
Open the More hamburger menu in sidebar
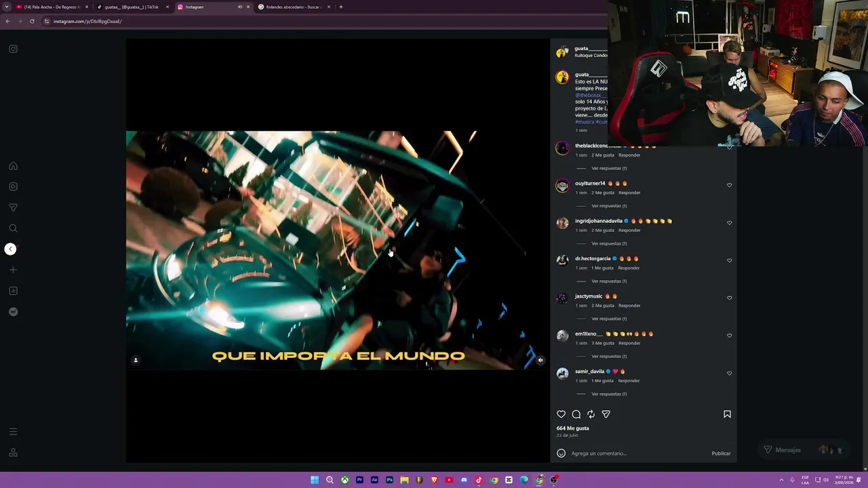click(13, 432)
